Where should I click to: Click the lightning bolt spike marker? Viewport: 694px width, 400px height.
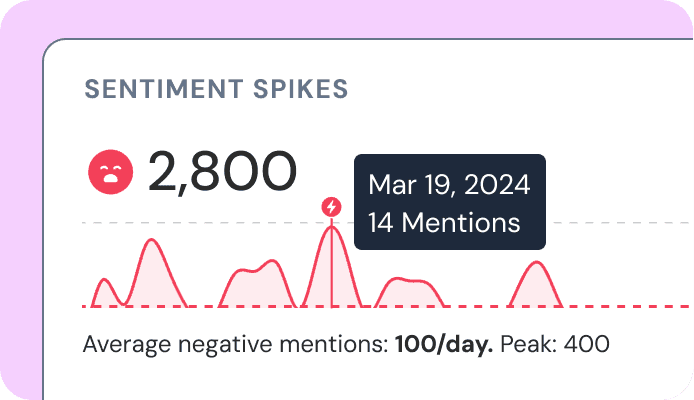point(332,207)
